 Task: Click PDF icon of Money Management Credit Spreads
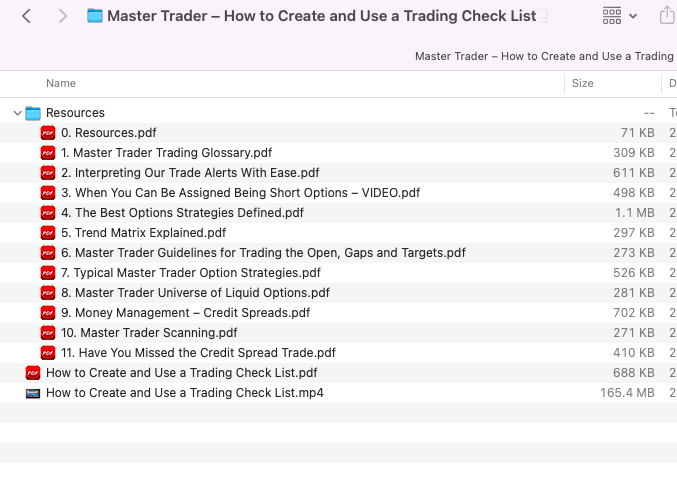click(48, 313)
